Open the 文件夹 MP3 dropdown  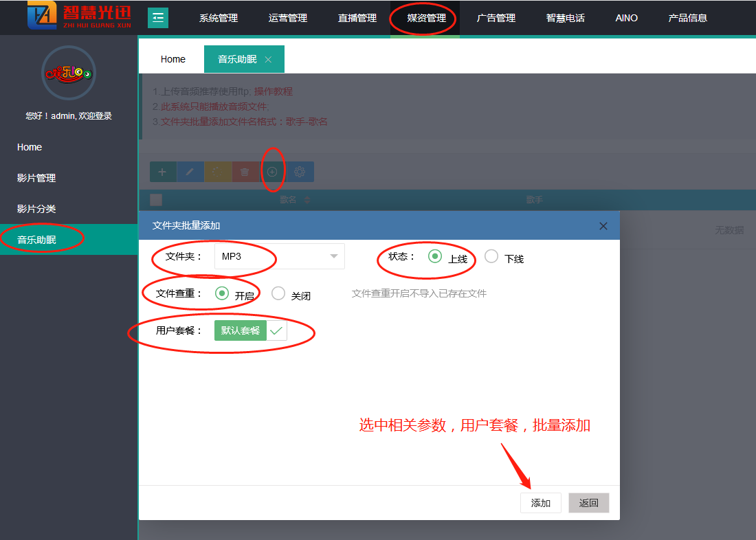tap(279, 256)
